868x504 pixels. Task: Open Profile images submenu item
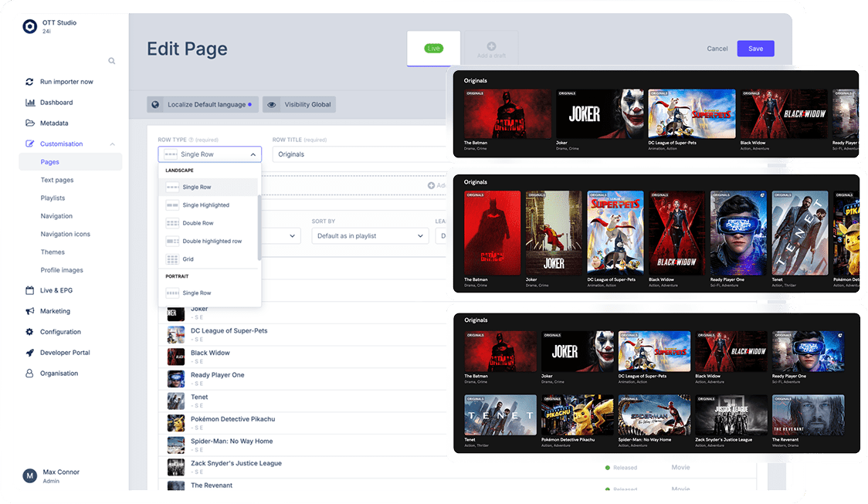62,271
